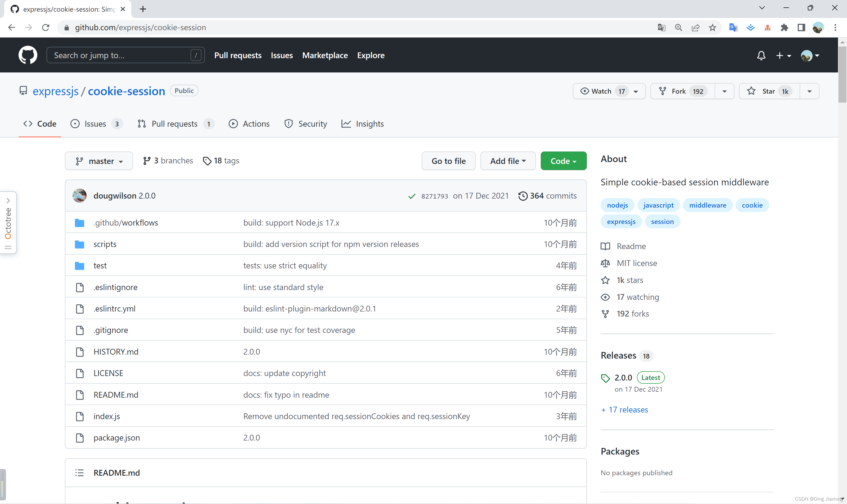Show the + 17 releases link

624,410
